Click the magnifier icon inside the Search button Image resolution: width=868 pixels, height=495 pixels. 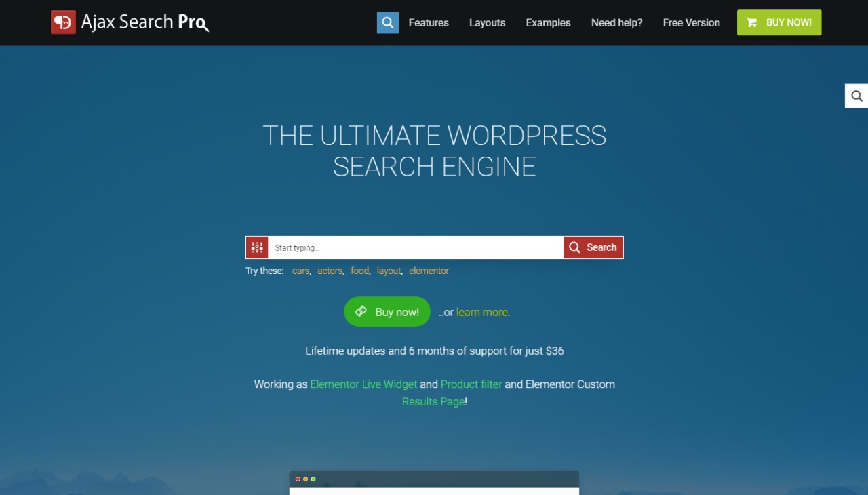pyautogui.click(x=574, y=247)
